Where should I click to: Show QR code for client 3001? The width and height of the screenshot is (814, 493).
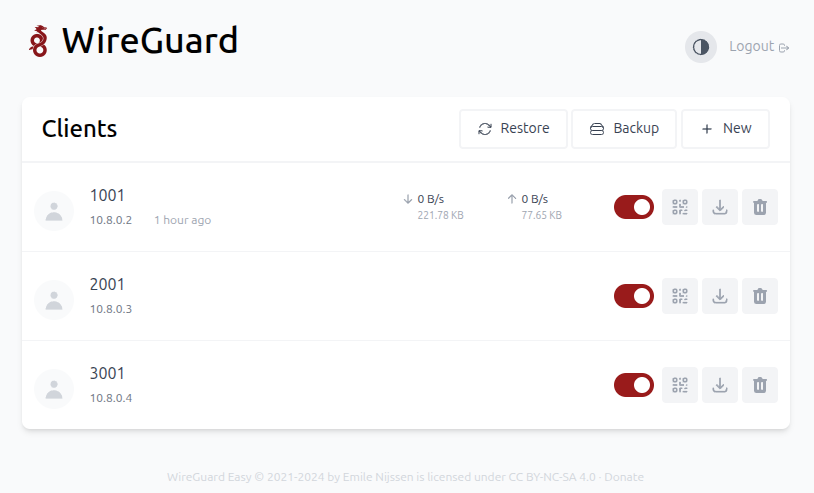[680, 385]
